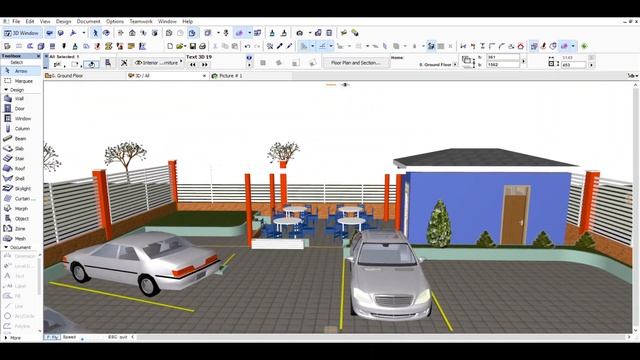Click the New document icon
Screen dimensions: 640x360
[x=170, y=46]
